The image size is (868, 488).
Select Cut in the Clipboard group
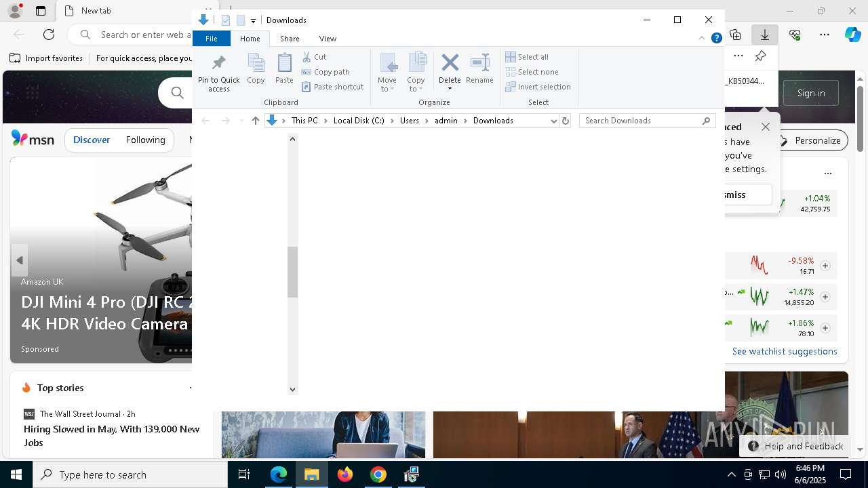tap(314, 57)
